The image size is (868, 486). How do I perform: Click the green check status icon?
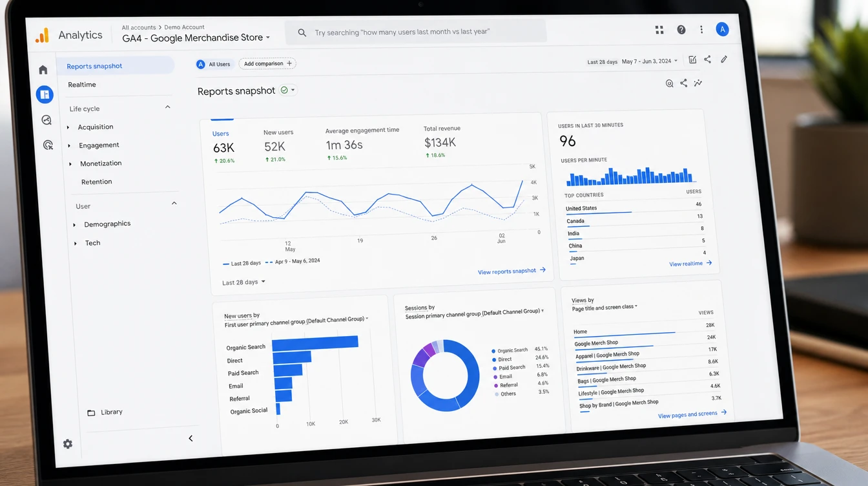(284, 90)
